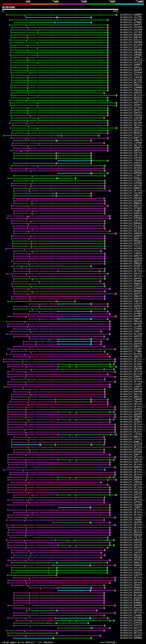The height and width of the screenshot is (644, 146).
Task: Click hit label UniRef100_Q943F3
Action: point(131,25)
